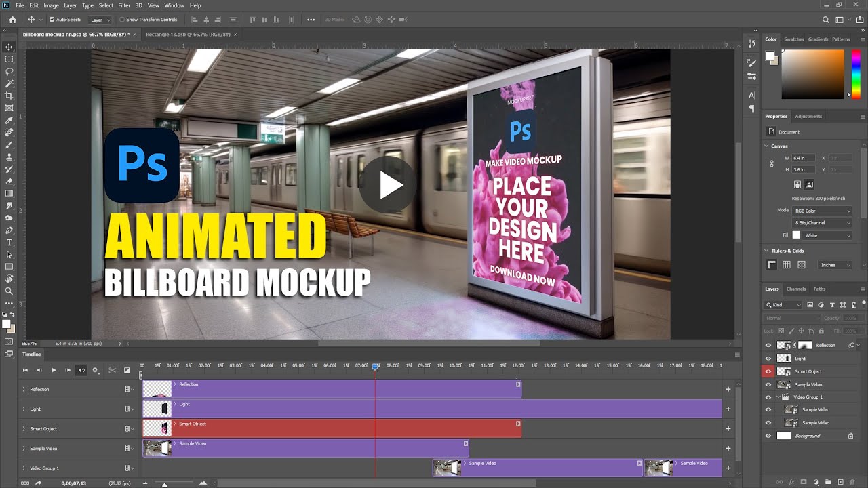
Task: Expand the Smart Object timeline track
Action: point(24,429)
